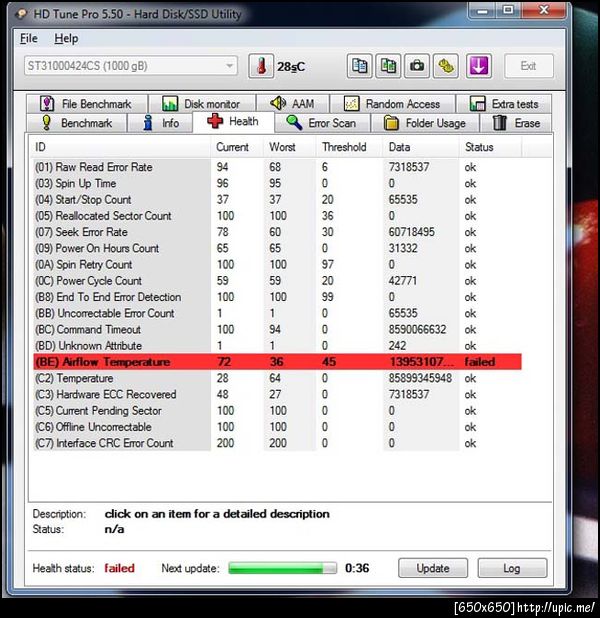Click the Data column header
The height and width of the screenshot is (618, 600).
point(421,147)
